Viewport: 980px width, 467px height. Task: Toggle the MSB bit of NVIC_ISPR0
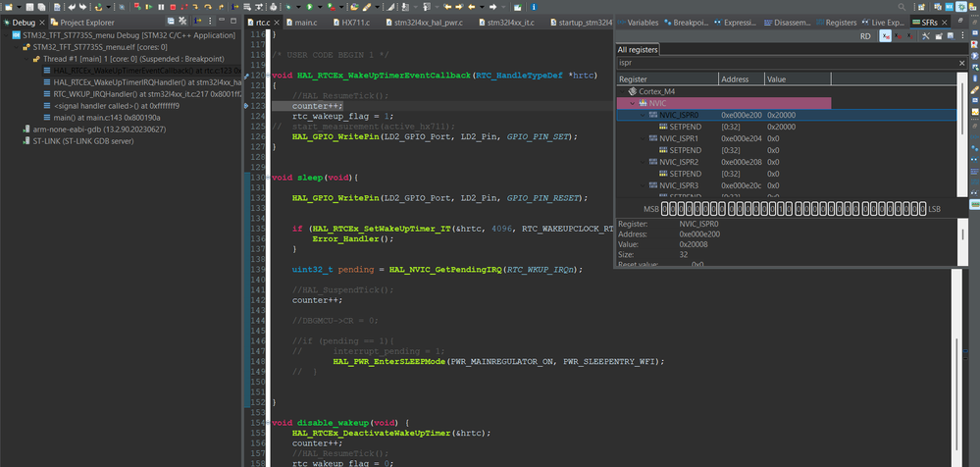(x=666, y=209)
